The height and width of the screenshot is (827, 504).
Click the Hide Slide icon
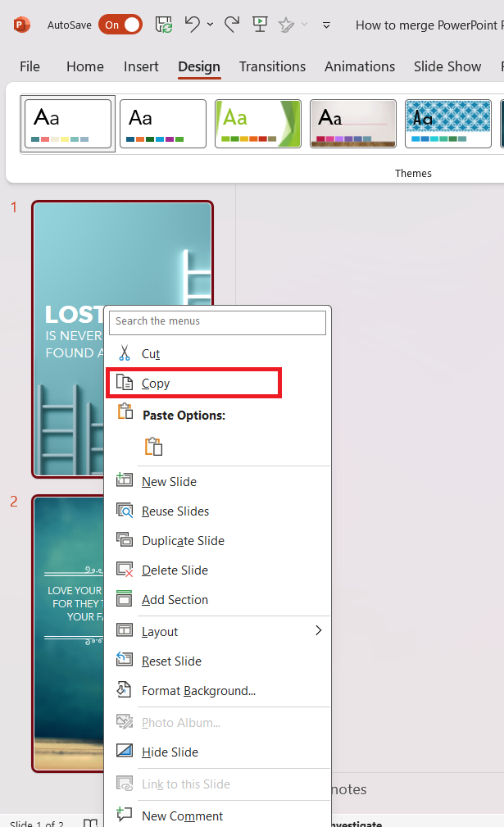click(125, 750)
